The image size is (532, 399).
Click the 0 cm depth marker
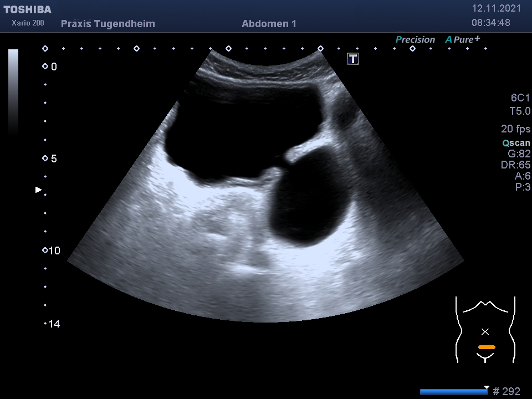(49, 66)
